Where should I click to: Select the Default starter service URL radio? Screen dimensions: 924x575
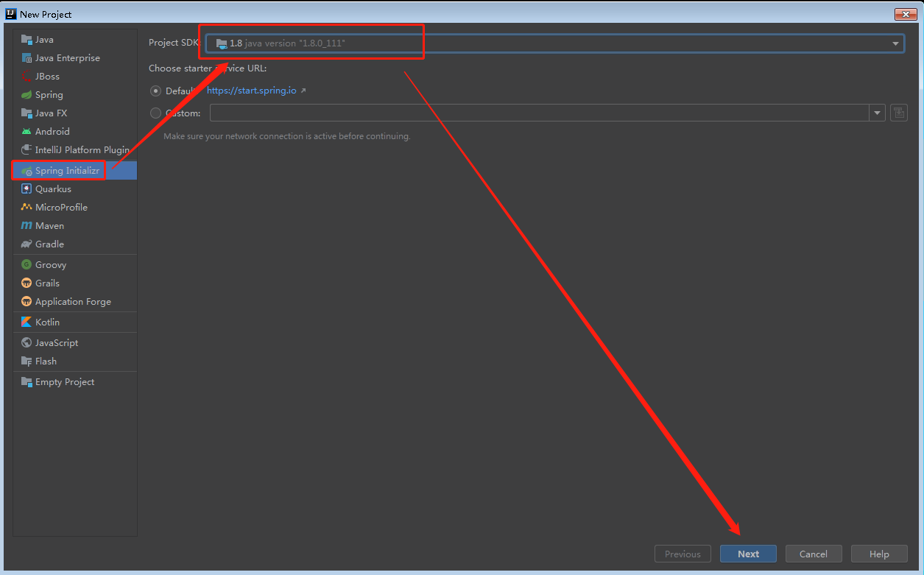[x=155, y=91]
